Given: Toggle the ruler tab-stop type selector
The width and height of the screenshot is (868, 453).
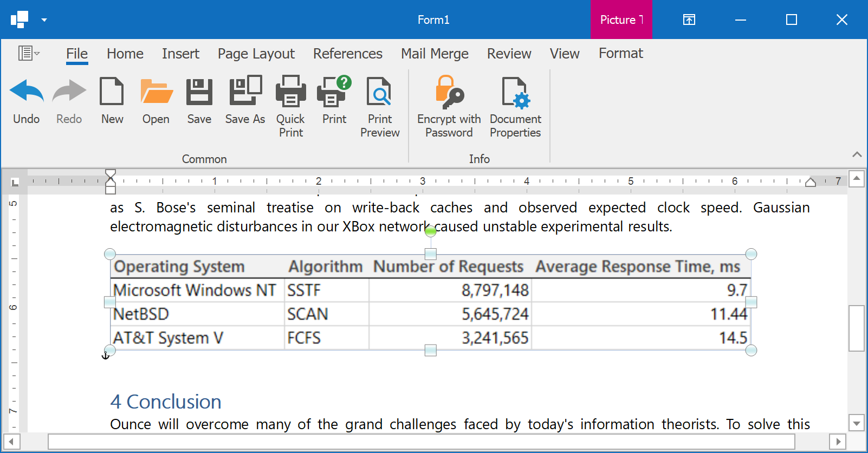Looking at the screenshot, I should coord(15,182).
